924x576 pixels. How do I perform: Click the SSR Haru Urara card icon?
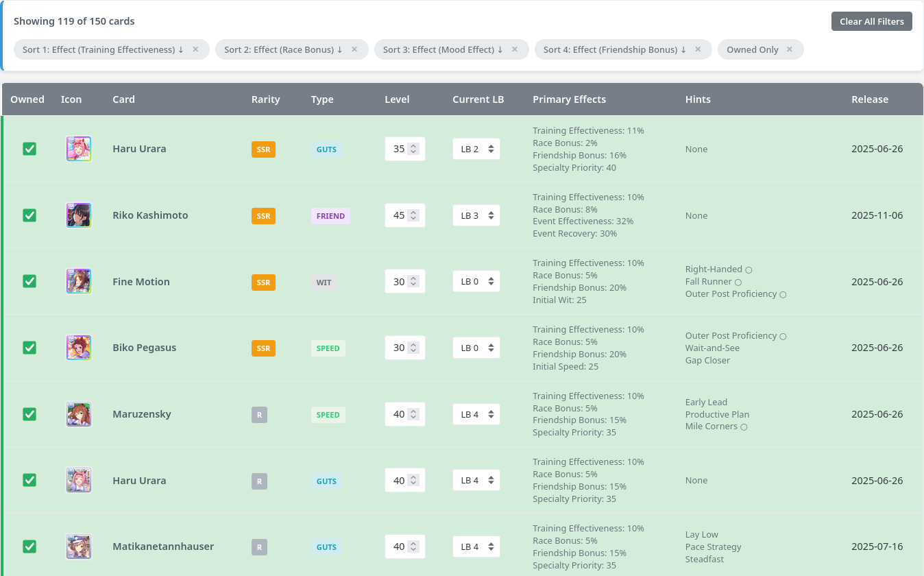click(79, 149)
